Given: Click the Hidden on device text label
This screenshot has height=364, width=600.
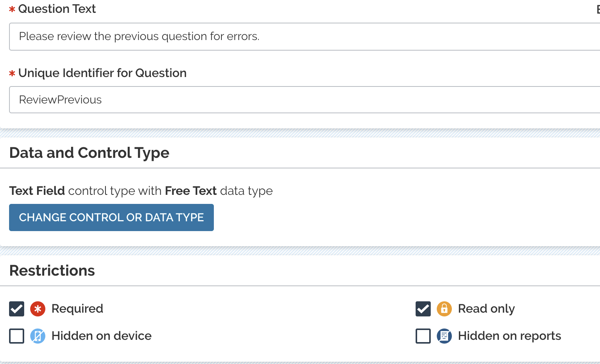Looking at the screenshot, I should [101, 336].
